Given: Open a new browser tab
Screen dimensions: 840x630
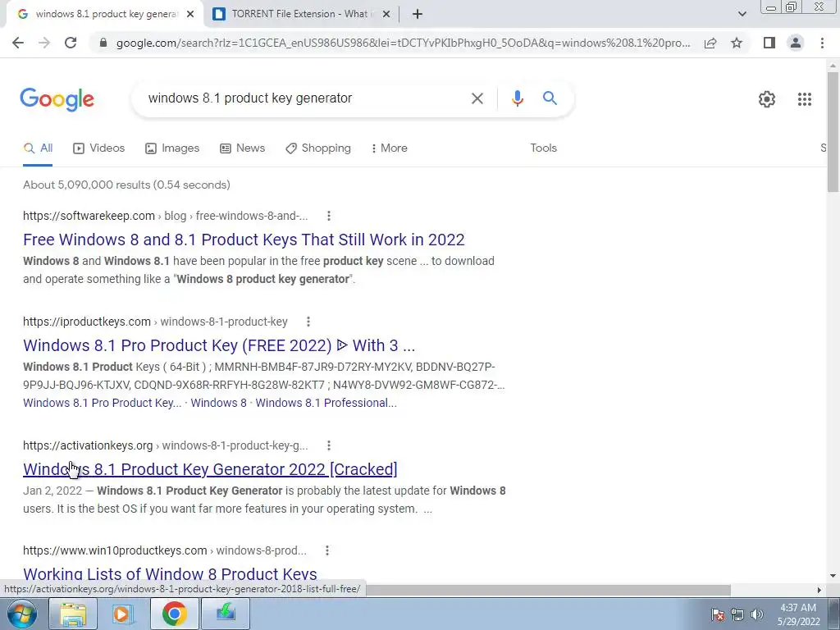Looking at the screenshot, I should (x=418, y=14).
